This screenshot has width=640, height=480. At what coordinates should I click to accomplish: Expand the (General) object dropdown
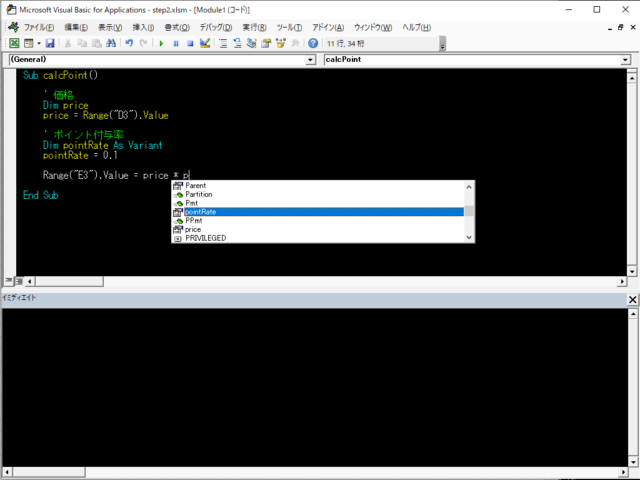[x=310, y=60]
